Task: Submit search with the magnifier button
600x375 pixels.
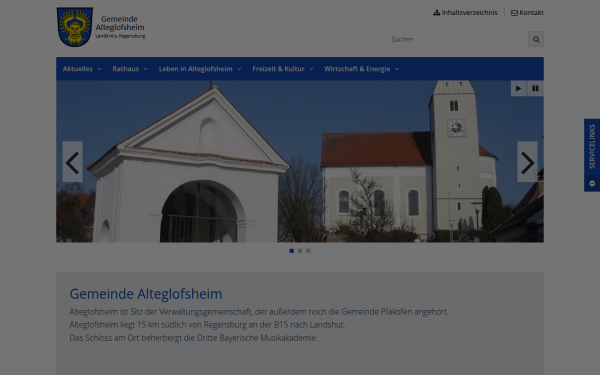Action: pos(536,39)
